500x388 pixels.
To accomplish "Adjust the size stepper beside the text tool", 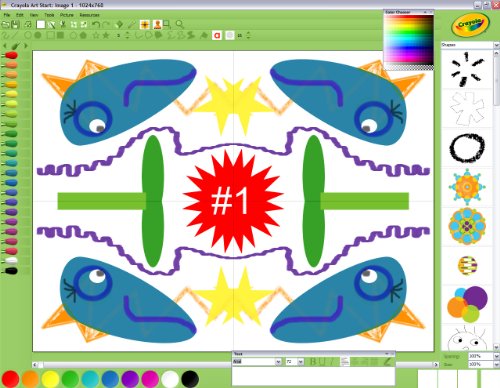I will [x=248, y=35].
